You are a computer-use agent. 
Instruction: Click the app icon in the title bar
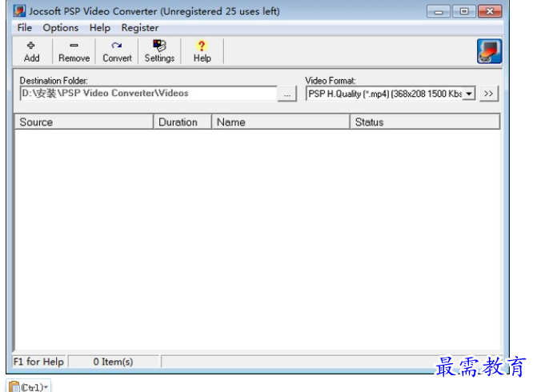point(19,11)
